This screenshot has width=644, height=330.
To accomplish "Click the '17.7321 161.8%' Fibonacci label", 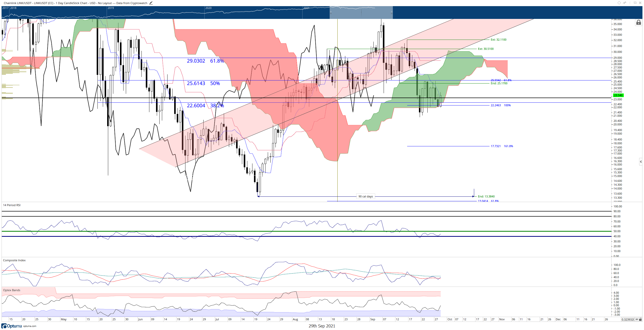I will point(502,146).
